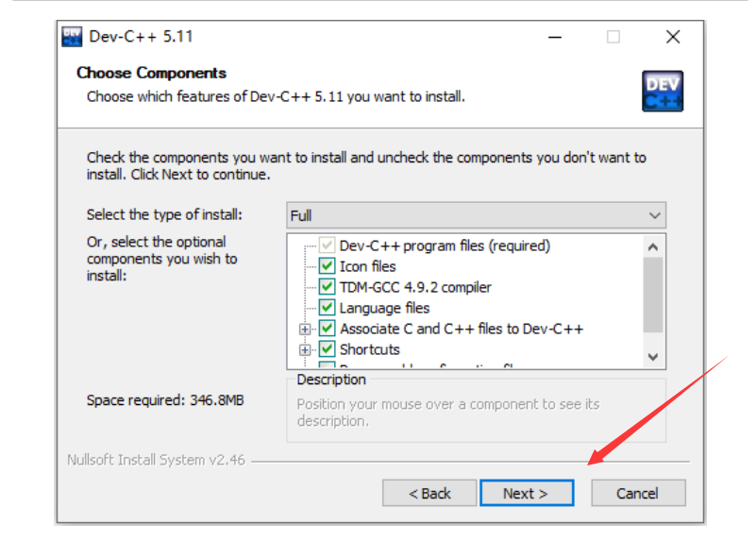Select the Associate C and C++ files row text

pyautogui.click(x=462, y=329)
